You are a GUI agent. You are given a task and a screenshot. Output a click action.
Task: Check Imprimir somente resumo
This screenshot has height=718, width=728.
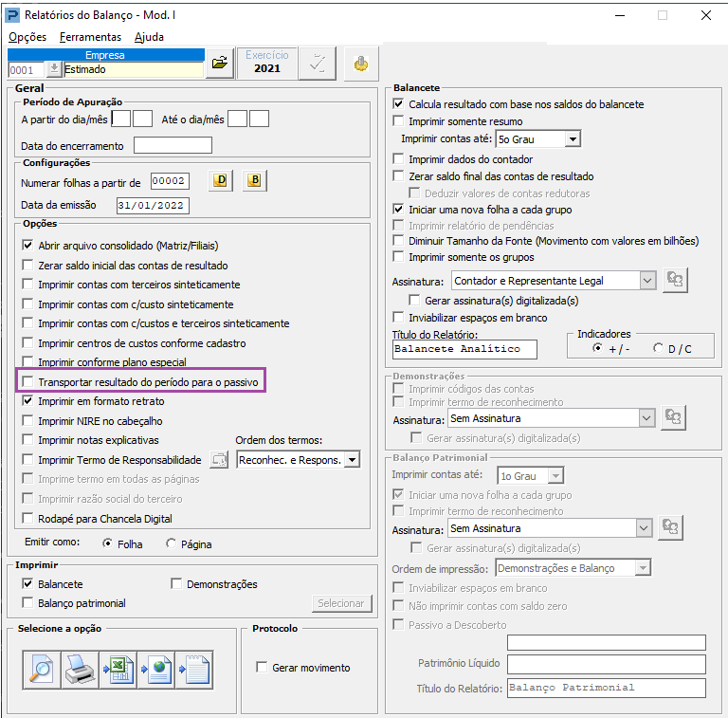click(x=398, y=120)
